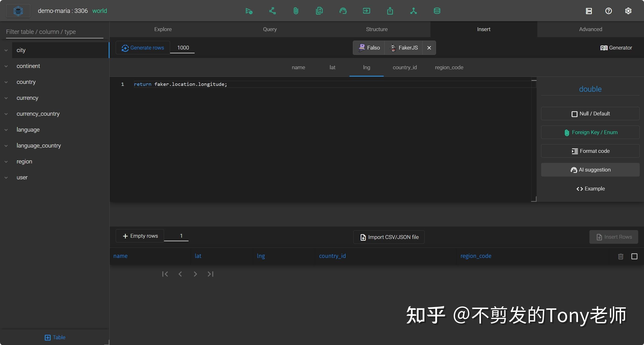Expand the currency_country table
Image resolution: width=644 pixels, height=345 pixels.
(6, 114)
